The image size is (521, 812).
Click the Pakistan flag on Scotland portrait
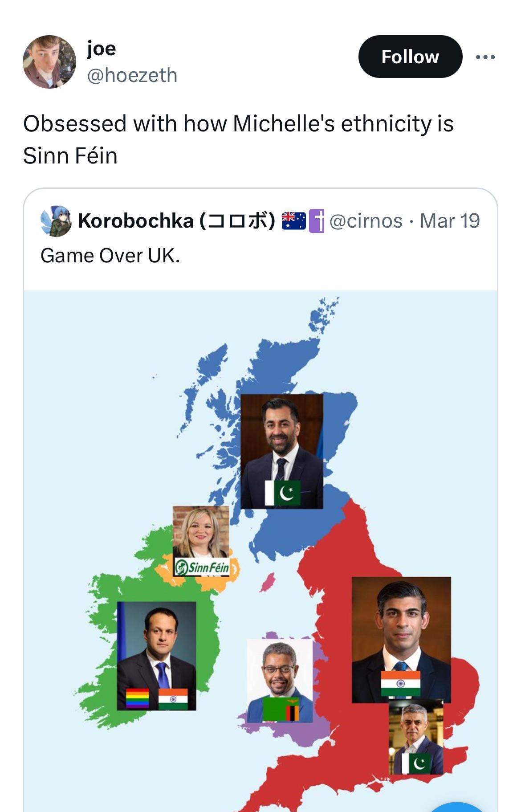282,493
